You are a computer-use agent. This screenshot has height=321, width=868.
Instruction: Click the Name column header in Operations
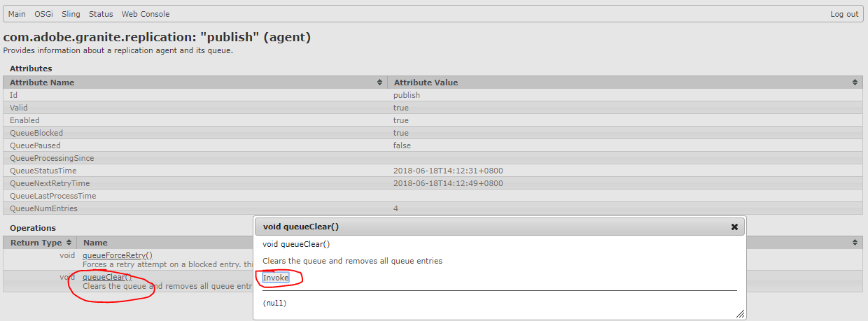[94, 243]
